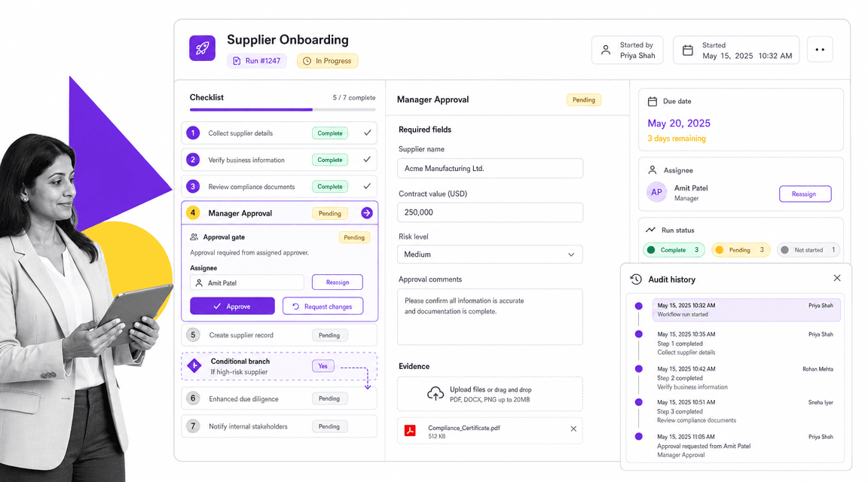The width and height of the screenshot is (868, 482).
Task: Select step 7 Notify internal stakeholders
Action: (279, 426)
